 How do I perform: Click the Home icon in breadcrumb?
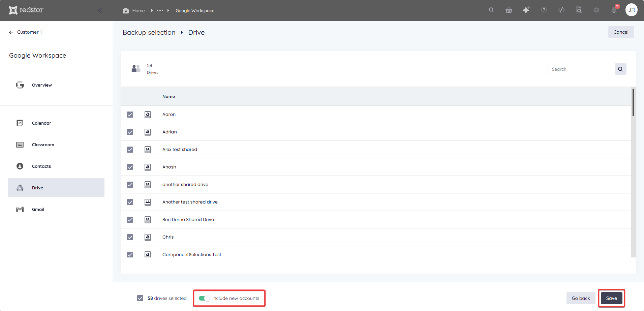pos(126,10)
